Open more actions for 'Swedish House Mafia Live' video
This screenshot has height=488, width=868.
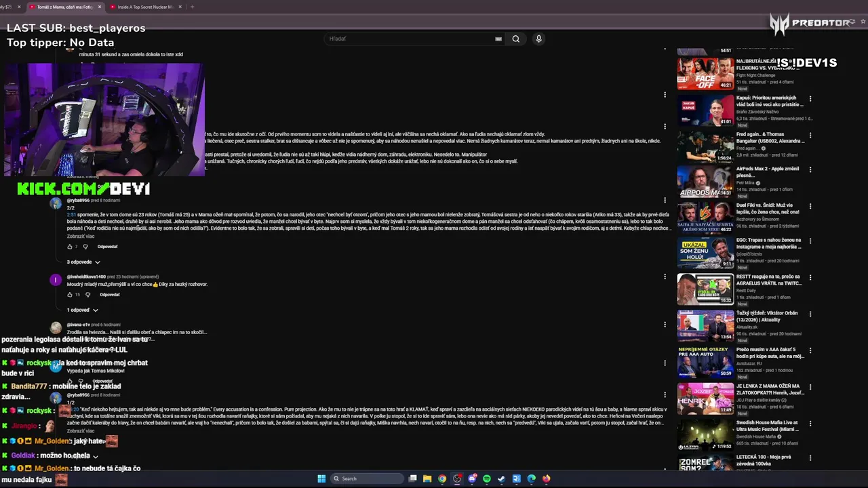pos(810,423)
